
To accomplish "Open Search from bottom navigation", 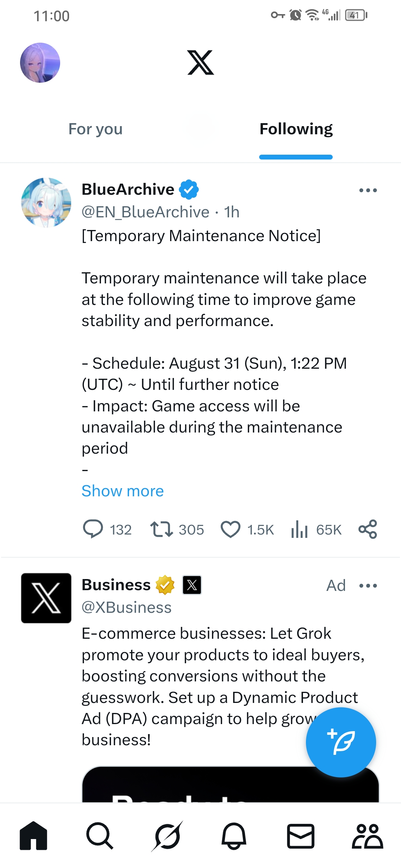I will click(100, 836).
